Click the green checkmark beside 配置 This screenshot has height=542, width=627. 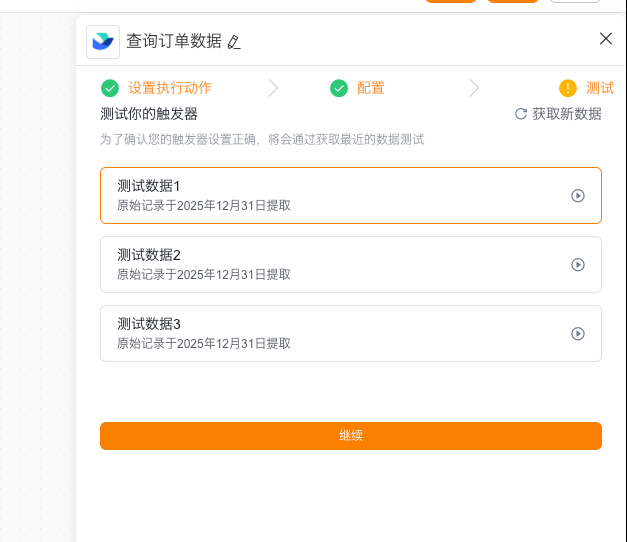coord(339,88)
